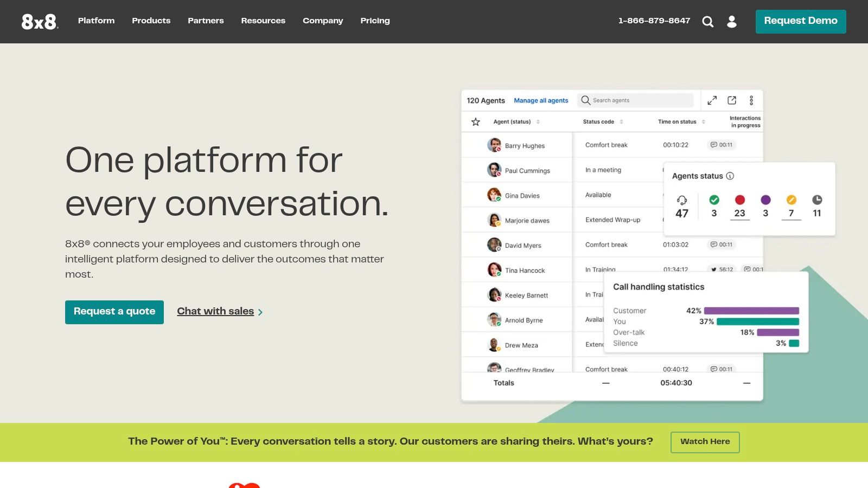Click the yellow status icon above 7
The image size is (868, 488).
(x=792, y=200)
